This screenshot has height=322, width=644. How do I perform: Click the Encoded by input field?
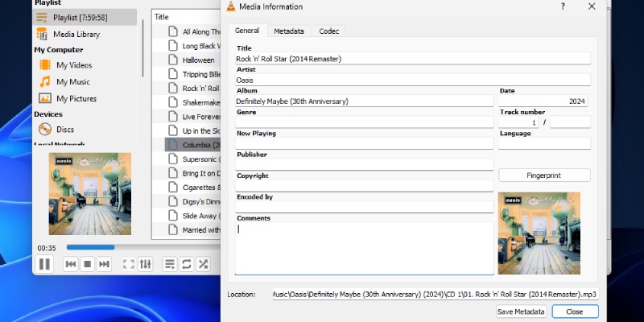[x=365, y=207]
